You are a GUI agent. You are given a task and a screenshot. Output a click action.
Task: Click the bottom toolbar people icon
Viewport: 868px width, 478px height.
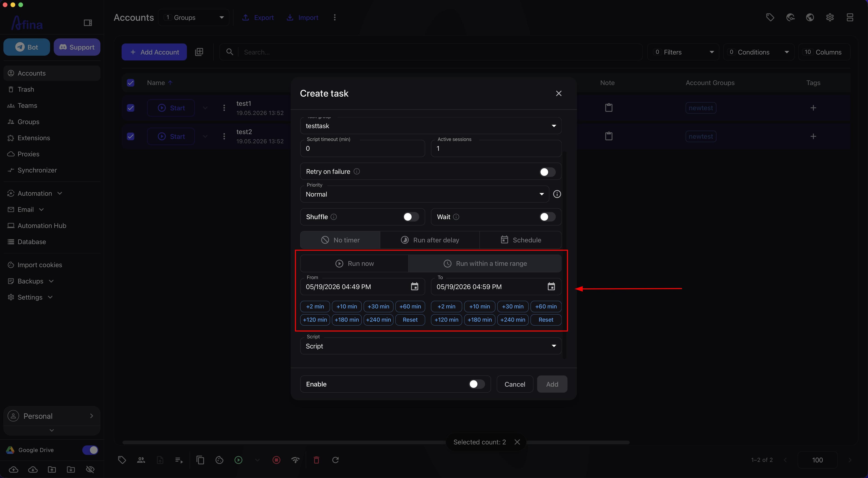coord(141,460)
